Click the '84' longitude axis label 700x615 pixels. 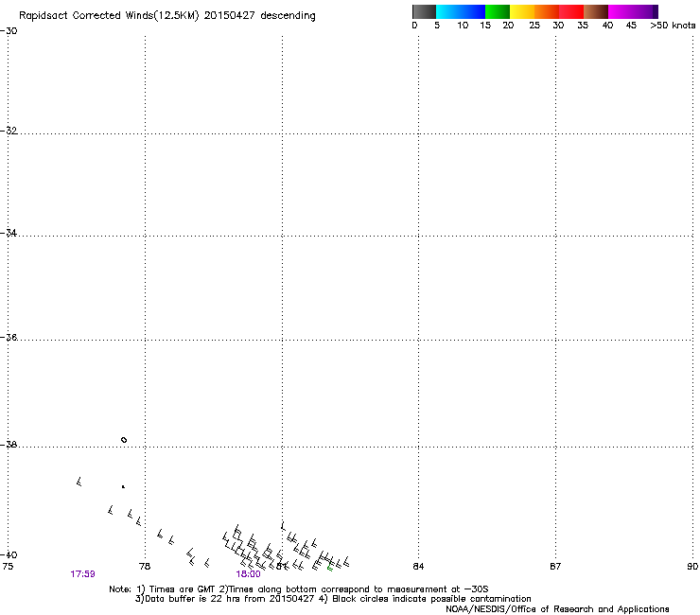coord(418,567)
